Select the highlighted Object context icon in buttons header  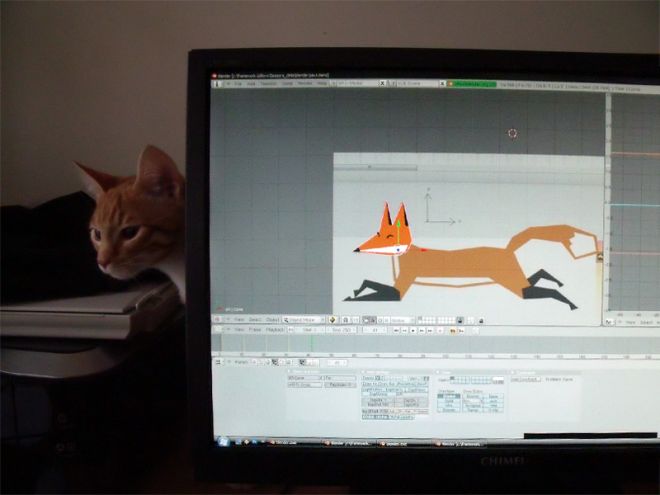click(275, 362)
